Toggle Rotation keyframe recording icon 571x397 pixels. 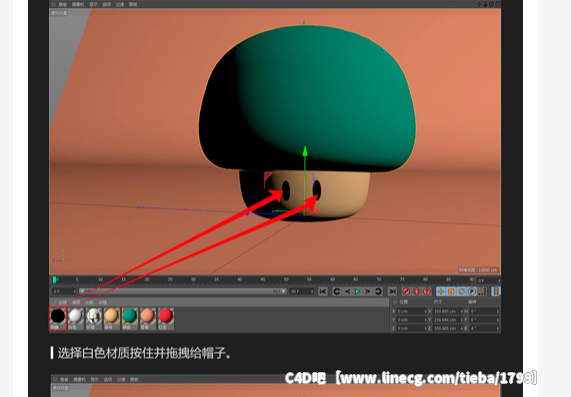click(461, 291)
